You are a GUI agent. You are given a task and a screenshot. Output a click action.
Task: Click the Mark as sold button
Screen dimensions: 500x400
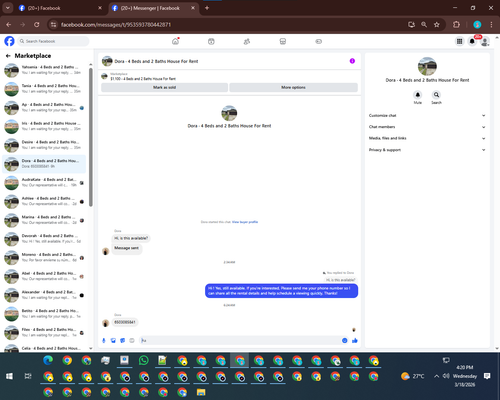point(164,87)
